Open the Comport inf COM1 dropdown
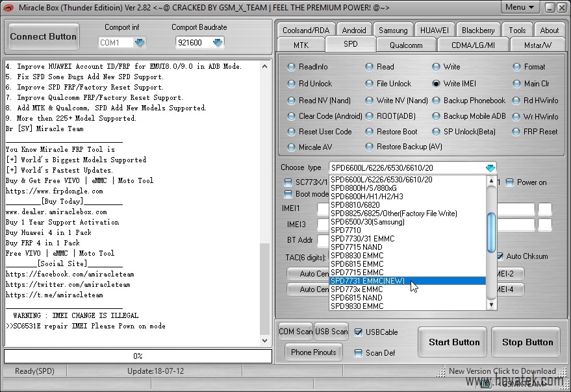The height and width of the screenshot is (392, 571). [140, 43]
